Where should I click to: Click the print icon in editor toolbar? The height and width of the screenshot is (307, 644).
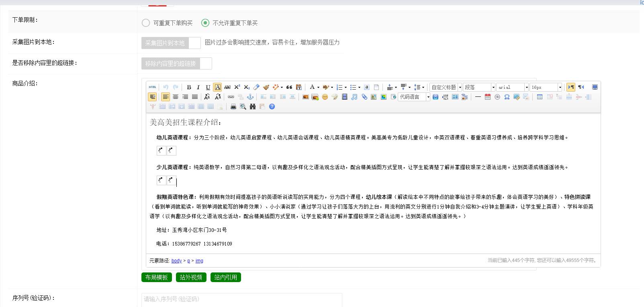tap(233, 106)
